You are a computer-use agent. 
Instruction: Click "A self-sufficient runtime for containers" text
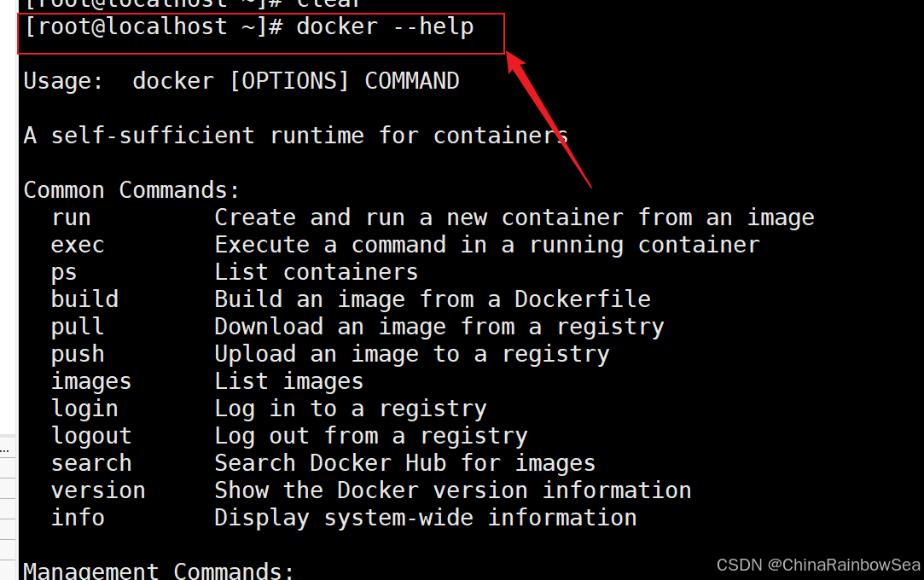pyautogui.click(x=295, y=136)
